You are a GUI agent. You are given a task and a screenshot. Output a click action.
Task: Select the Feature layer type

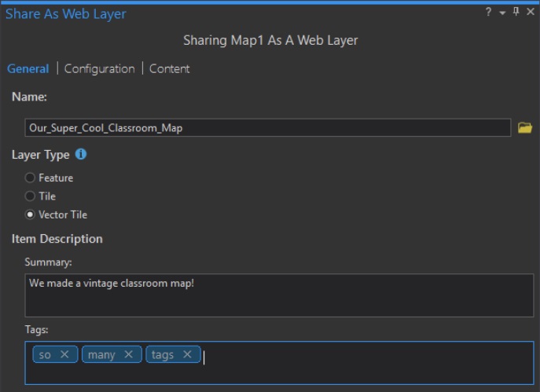point(31,178)
